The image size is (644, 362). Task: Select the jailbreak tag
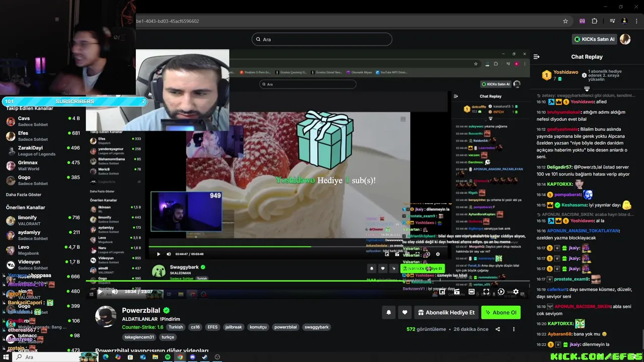tap(233, 327)
